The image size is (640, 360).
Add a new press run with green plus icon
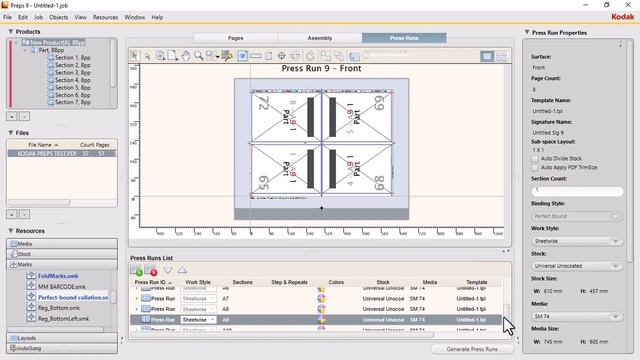click(136, 270)
